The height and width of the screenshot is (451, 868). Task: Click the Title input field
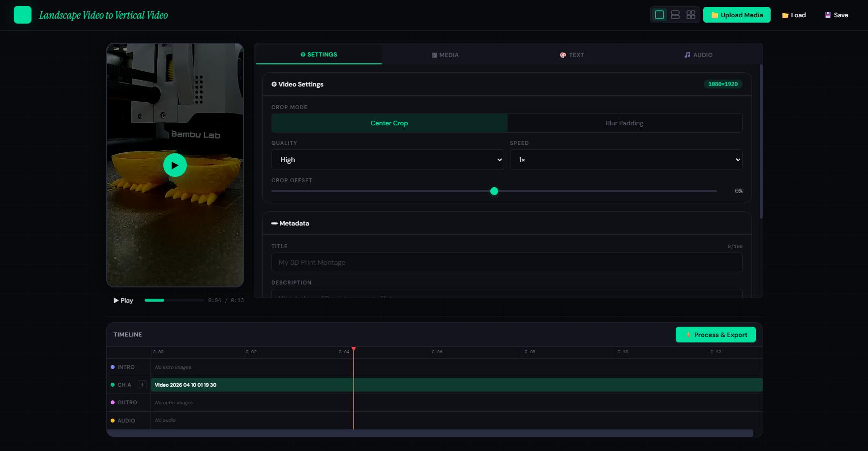pyautogui.click(x=507, y=262)
